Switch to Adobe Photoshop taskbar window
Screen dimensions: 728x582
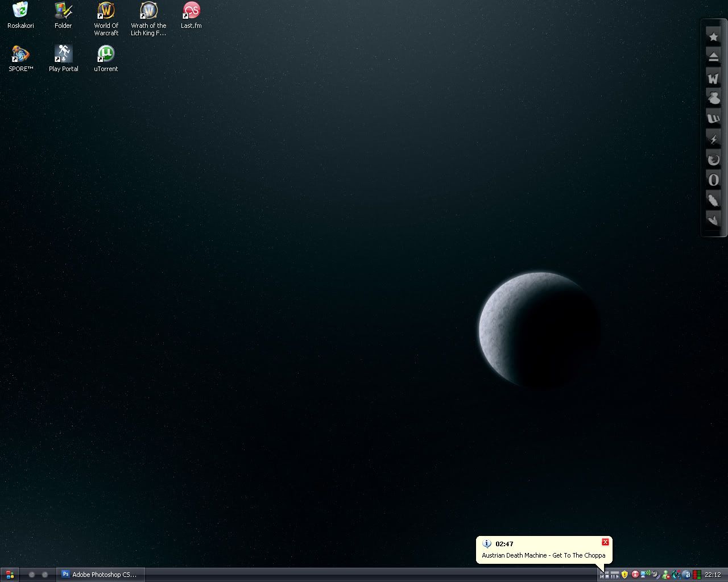click(x=100, y=575)
